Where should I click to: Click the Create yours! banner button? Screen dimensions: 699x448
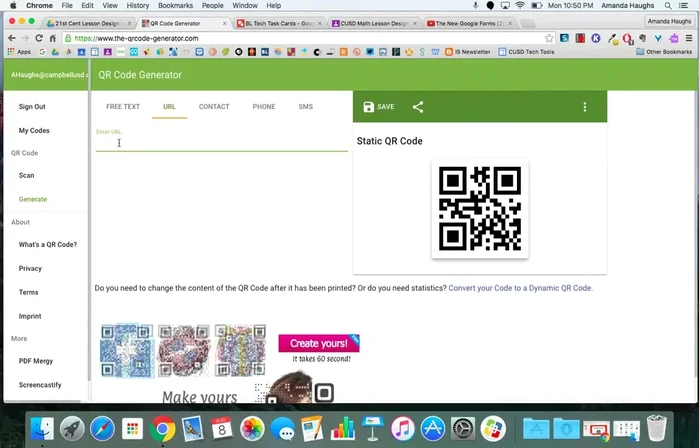point(318,344)
